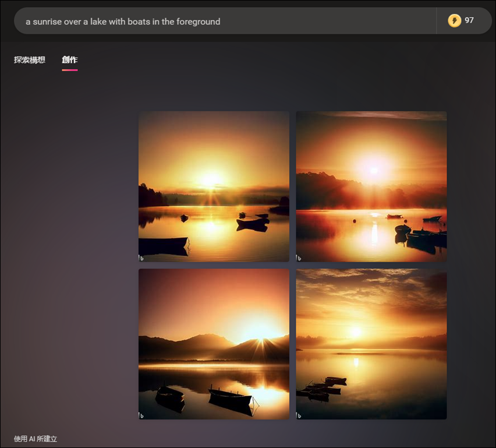Screen dimensions: 496x448
Task: Select the 創作 tab
Action: 70,59
